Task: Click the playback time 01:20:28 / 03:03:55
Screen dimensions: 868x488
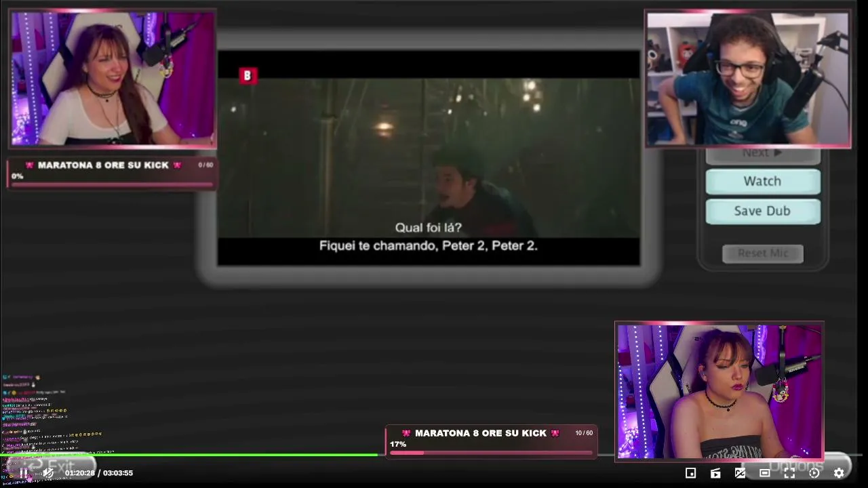Action: 99,473
